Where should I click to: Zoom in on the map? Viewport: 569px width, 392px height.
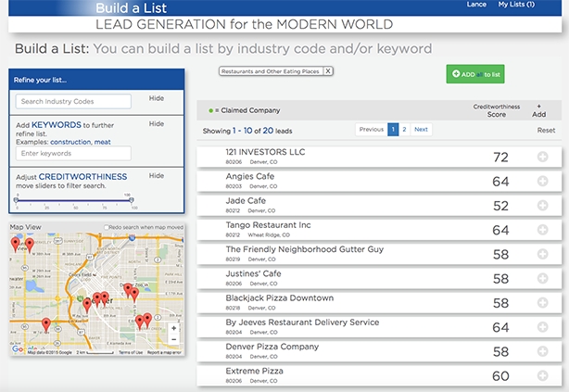(x=174, y=328)
